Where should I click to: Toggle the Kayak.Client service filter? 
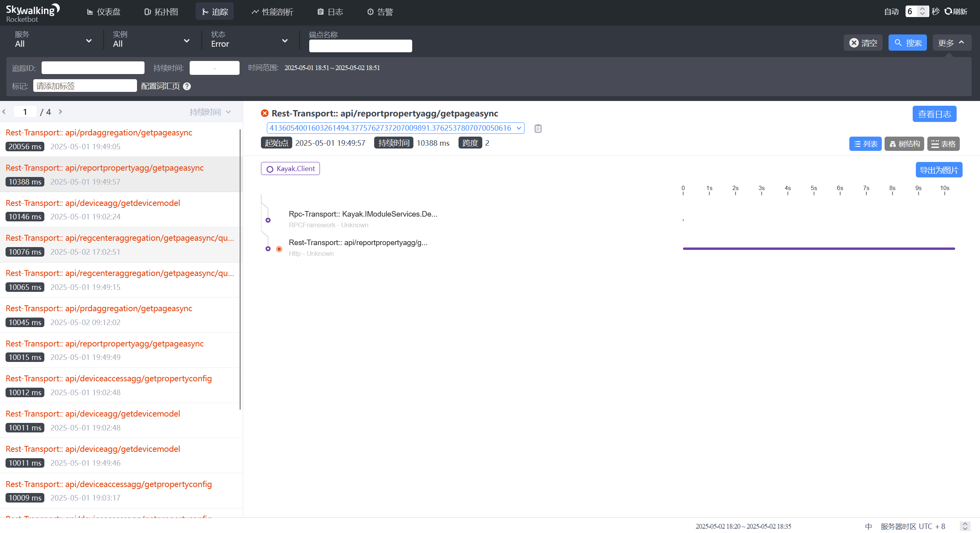pyautogui.click(x=290, y=169)
